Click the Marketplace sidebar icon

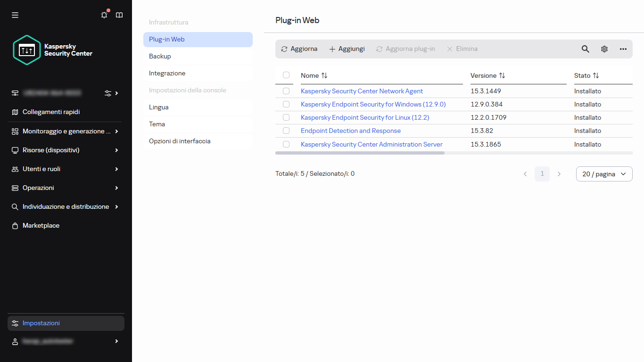pyautogui.click(x=15, y=225)
